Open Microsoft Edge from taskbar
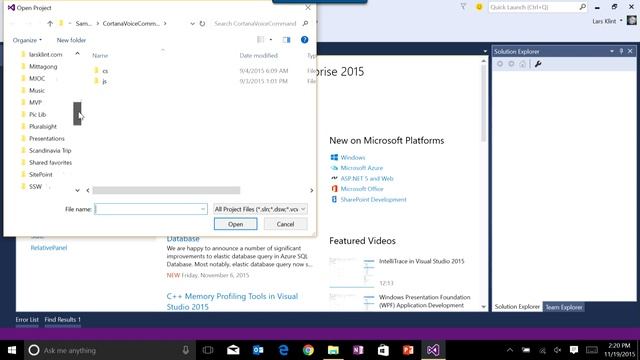The height and width of the screenshot is (360, 640). (283, 350)
